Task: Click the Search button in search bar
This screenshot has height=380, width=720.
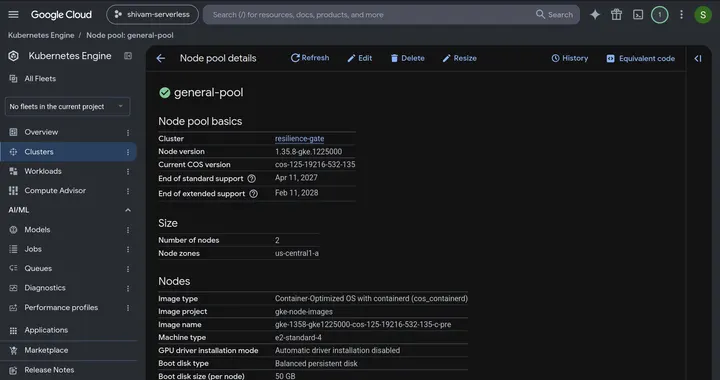Action: [x=555, y=15]
